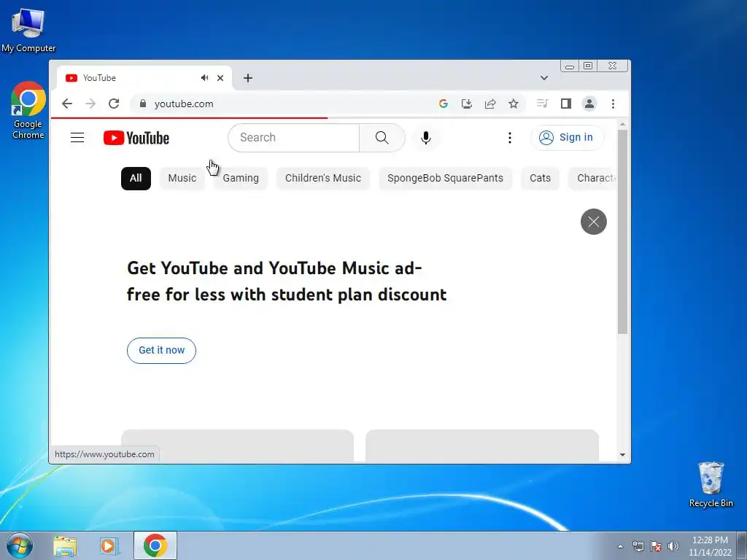Click the install app icon in omnibox
747x560 pixels.
pos(467,104)
